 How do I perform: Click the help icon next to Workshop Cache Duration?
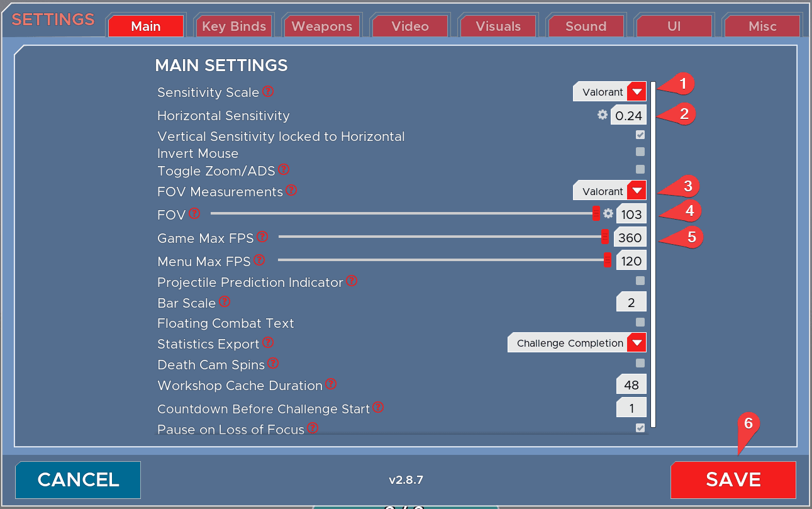331,384
